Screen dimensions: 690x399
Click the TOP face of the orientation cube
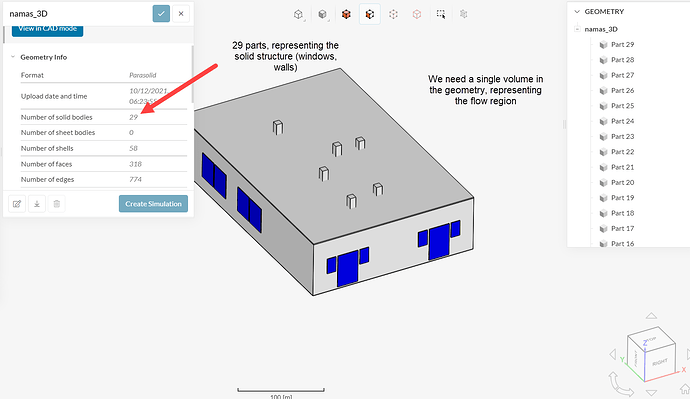[651, 339]
